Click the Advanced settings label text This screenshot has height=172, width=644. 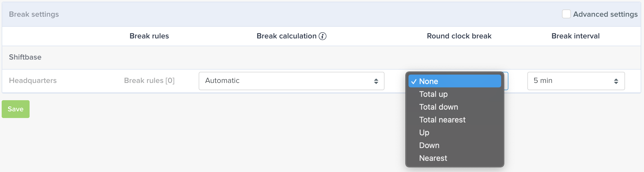pyautogui.click(x=605, y=14)
